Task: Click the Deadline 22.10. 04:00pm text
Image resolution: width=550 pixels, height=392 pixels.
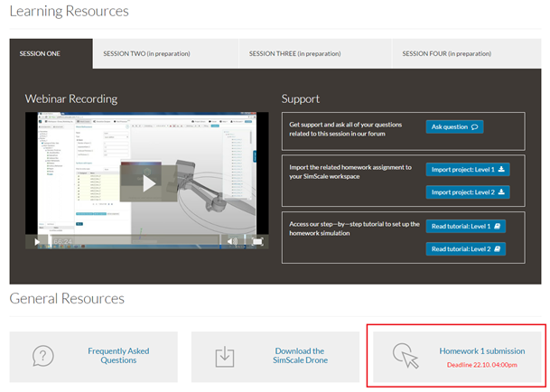Action: point(482,365)
